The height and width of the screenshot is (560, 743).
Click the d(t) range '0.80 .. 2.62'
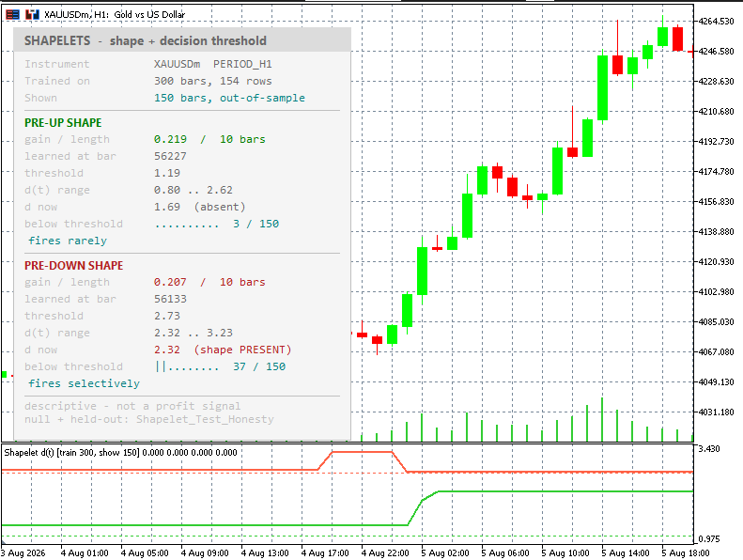(x=193, y=190)
